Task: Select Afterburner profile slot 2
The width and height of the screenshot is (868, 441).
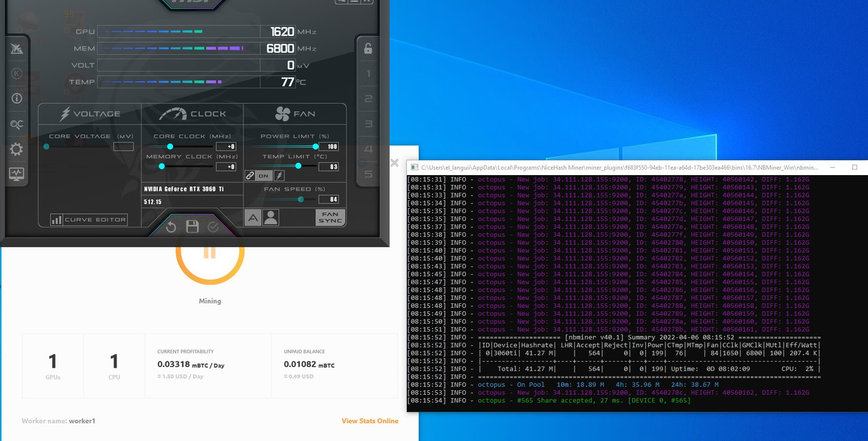Action: [x=368, y=99]
